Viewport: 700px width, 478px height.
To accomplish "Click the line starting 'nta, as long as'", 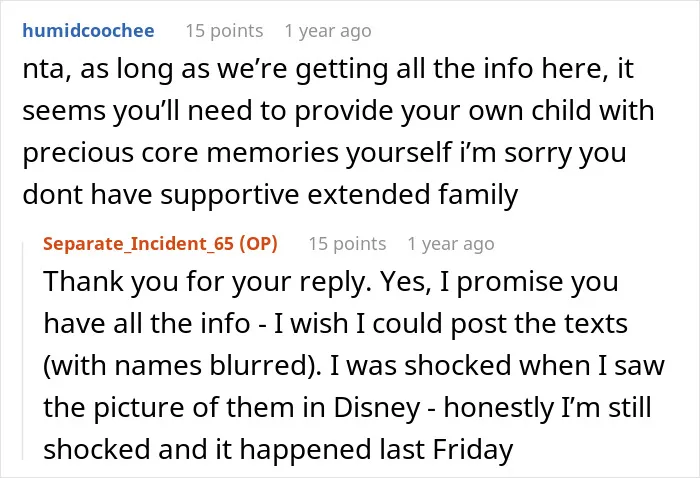I will (x=328, y=69).
